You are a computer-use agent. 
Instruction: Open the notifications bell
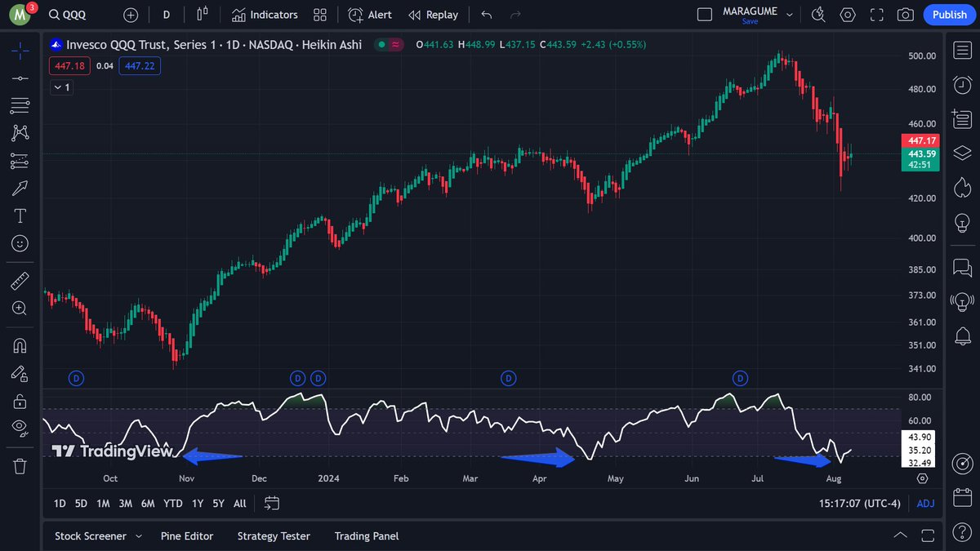pyautogui.click(x=962, y=335)
